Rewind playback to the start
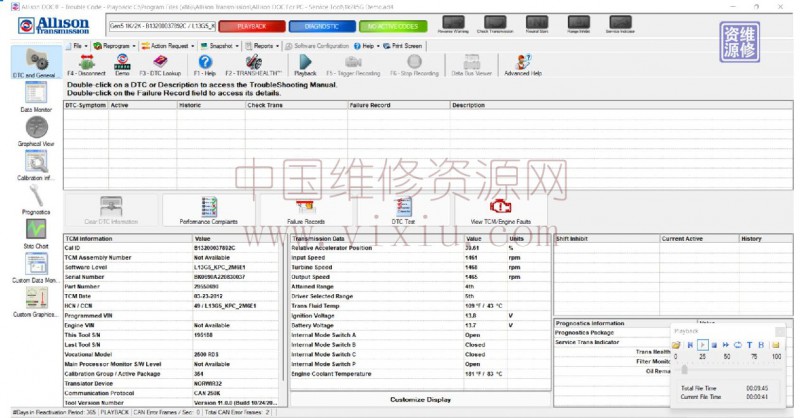 point(690,345)
